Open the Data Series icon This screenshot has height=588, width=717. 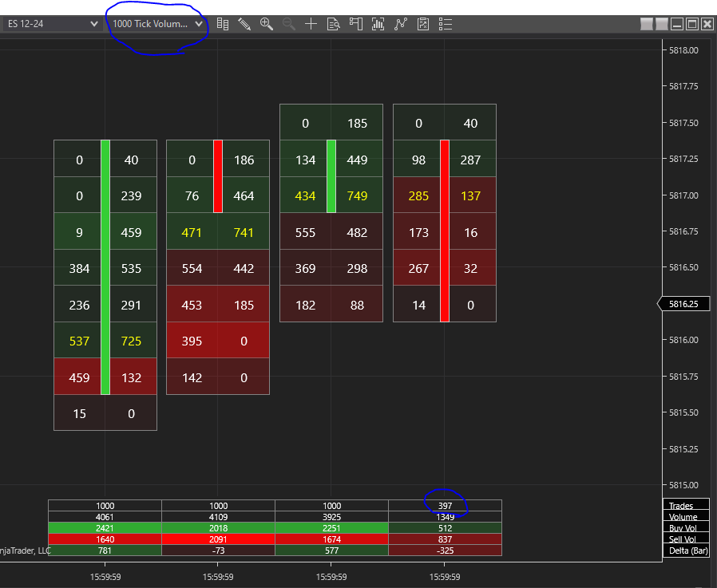378,24
